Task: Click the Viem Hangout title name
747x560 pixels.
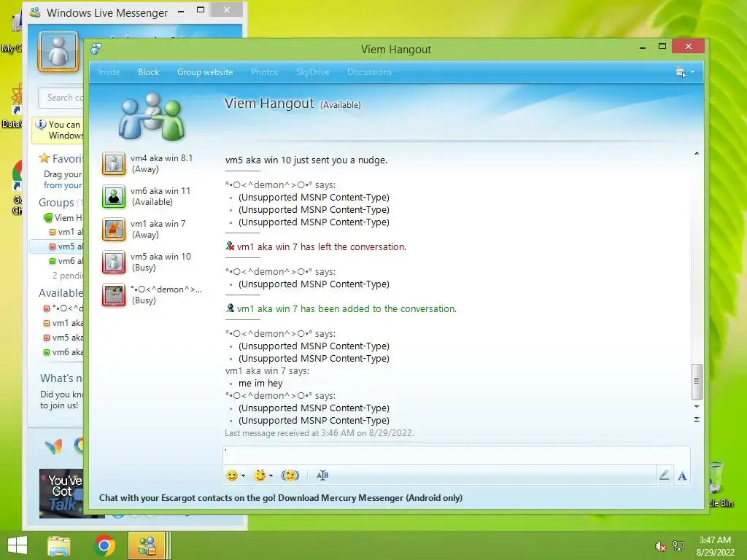Action: coord(269,104)
